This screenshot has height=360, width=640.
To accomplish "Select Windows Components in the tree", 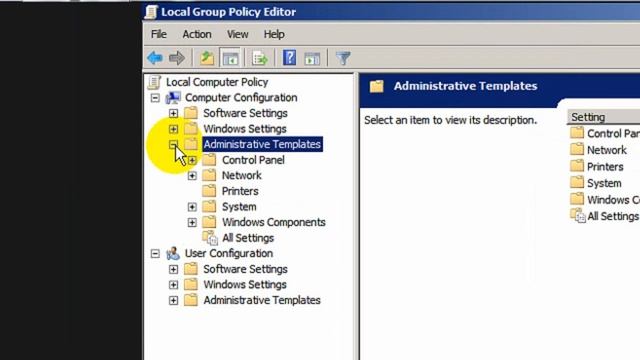I will pos(273,222).
